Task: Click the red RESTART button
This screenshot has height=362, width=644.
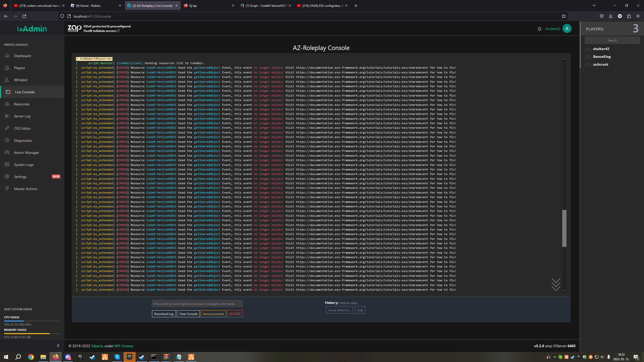Action: (235, 314)
